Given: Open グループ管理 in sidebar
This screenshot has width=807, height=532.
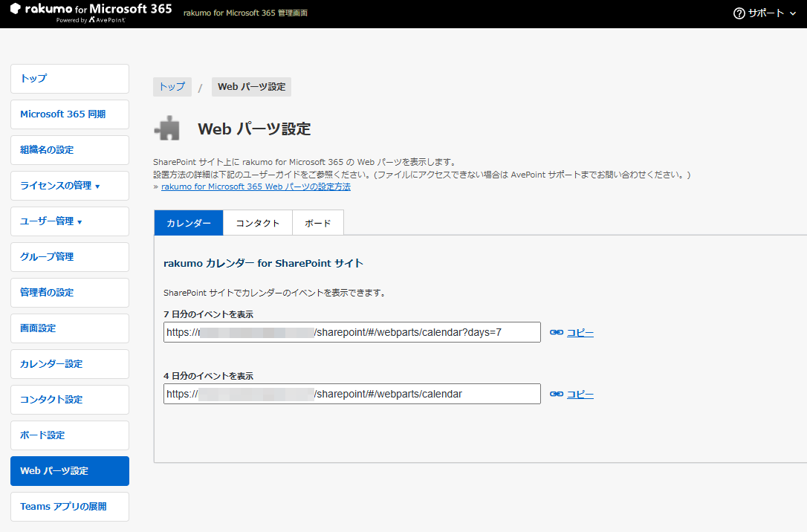Looking at the screenshot, I should coord(70,257).
